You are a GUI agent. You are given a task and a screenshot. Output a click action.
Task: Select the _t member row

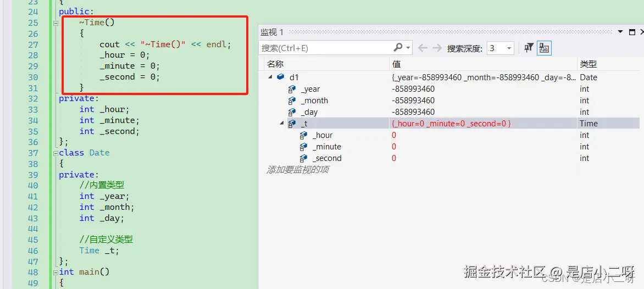click(x=304, y=124)
